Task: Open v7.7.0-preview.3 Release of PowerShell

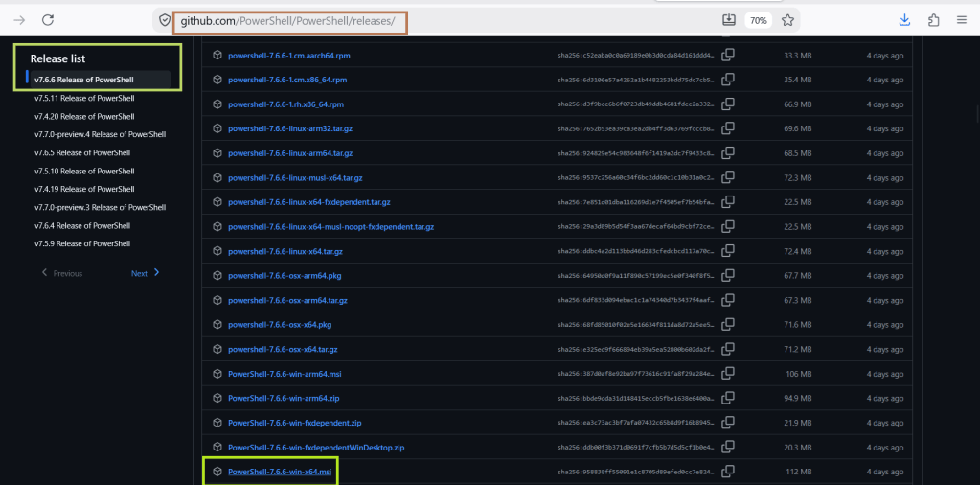Action: point(100,207)
